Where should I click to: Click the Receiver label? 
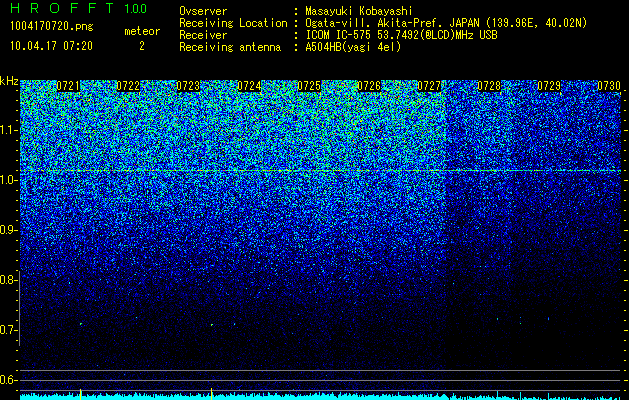(203, 35)
